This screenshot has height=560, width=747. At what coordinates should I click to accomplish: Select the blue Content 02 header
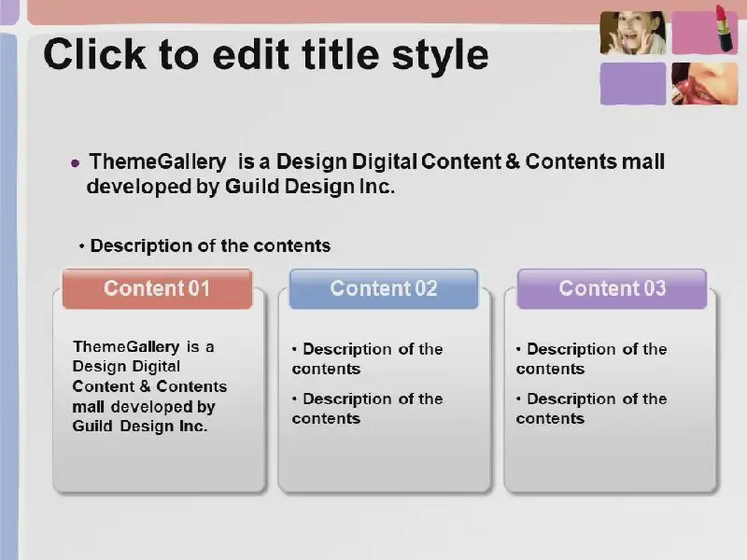[384, 288]
